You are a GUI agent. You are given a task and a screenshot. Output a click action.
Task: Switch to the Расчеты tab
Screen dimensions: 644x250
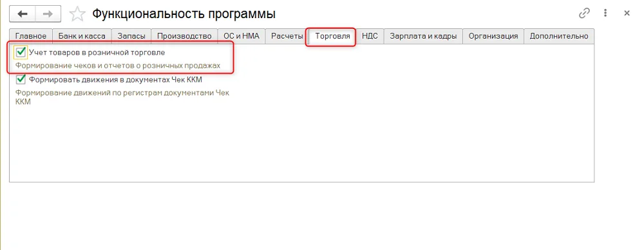pyautogui.click(x=287, y=36)
